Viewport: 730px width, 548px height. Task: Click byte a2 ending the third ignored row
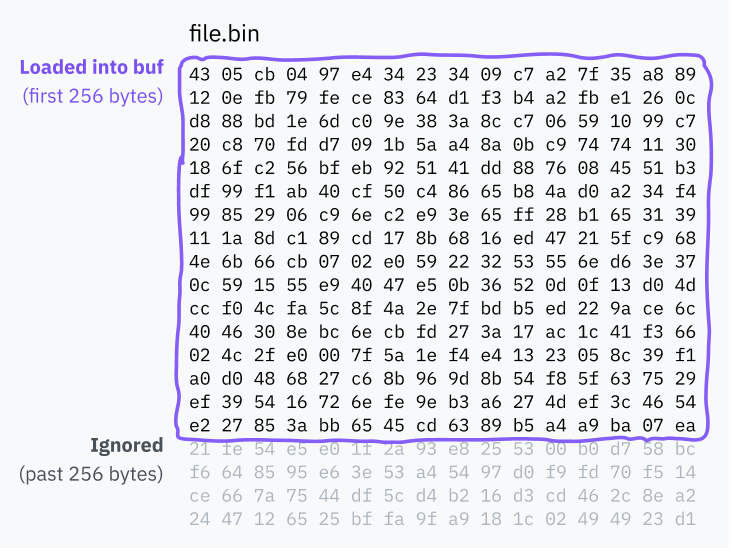pos(684,497)
